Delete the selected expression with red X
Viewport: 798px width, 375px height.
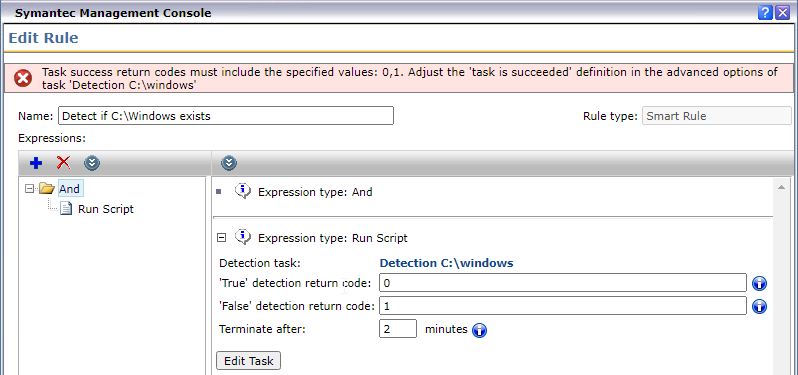coord(64,163)
